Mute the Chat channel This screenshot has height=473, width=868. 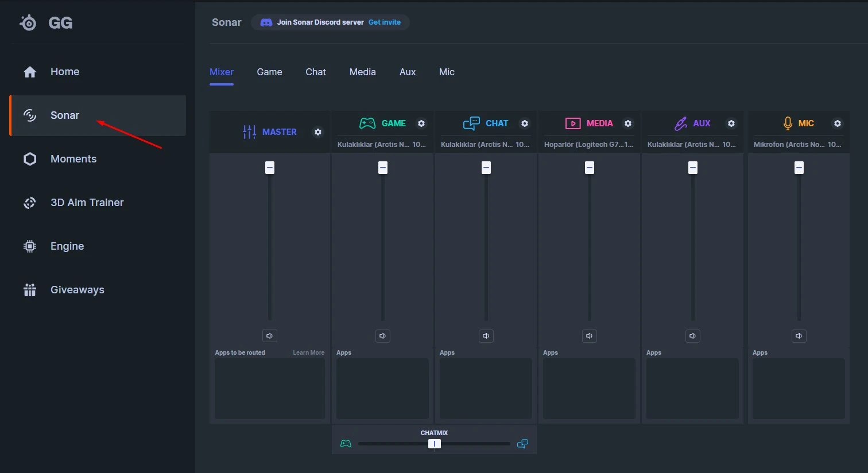click(486, 336)
